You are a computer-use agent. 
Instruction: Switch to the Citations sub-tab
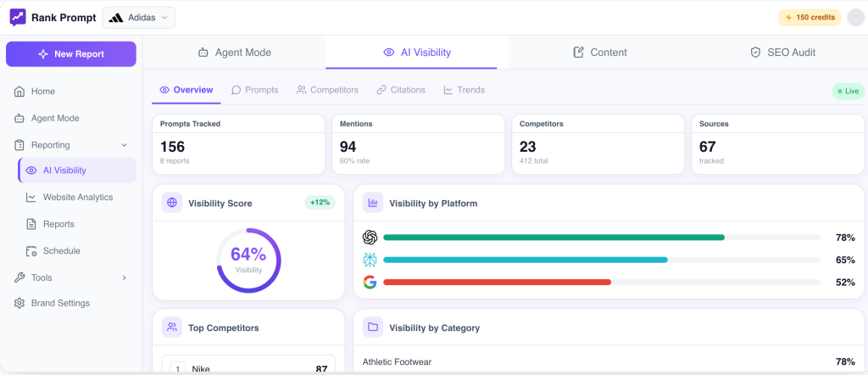(x=401, y=90)
